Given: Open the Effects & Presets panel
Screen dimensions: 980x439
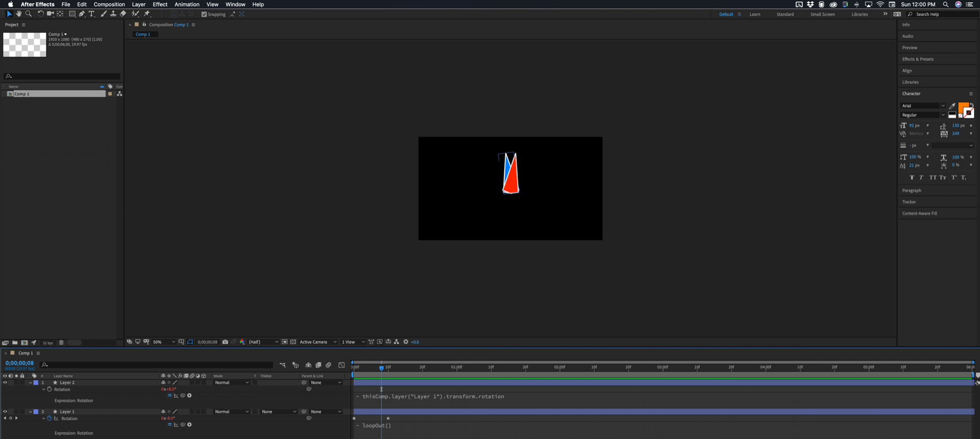Looking at the screenshot, I should (x=918, y=59).
